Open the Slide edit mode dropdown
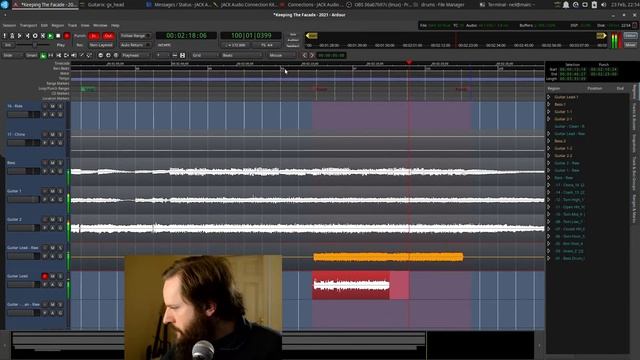Viewport: 640px width, 360px height. tap(12, 56)
